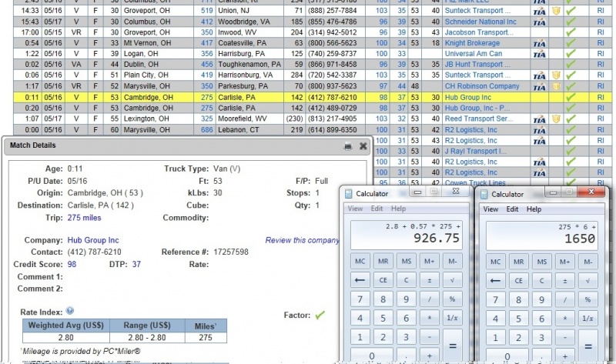
Task: Click MC button in left calculator
Action: point(360,261)
